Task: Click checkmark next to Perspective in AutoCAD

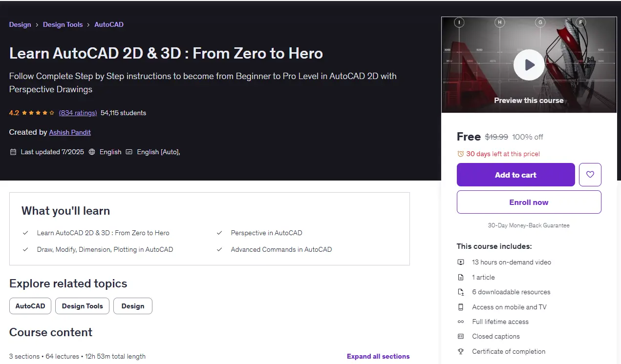Action: [220, 233]
